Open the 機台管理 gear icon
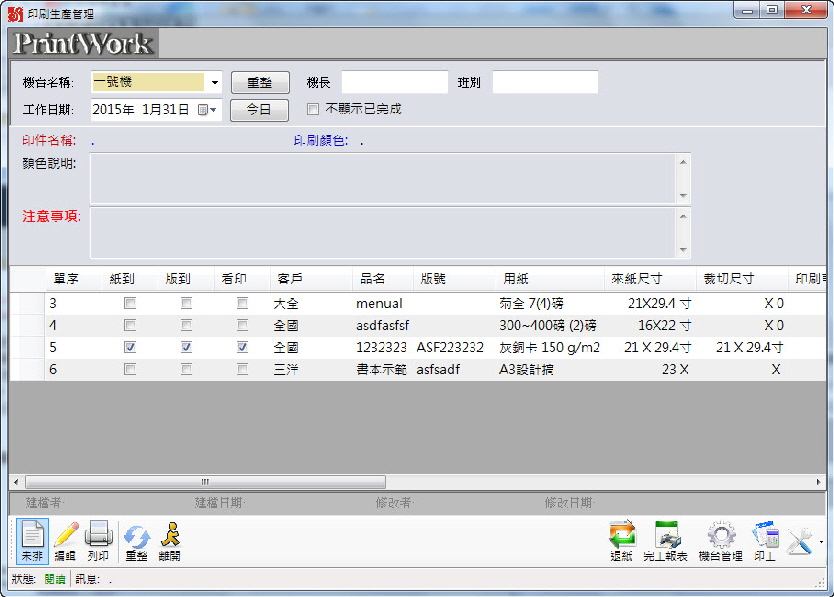The height and width of the screenshot is (597, 834). coord(720,541)
